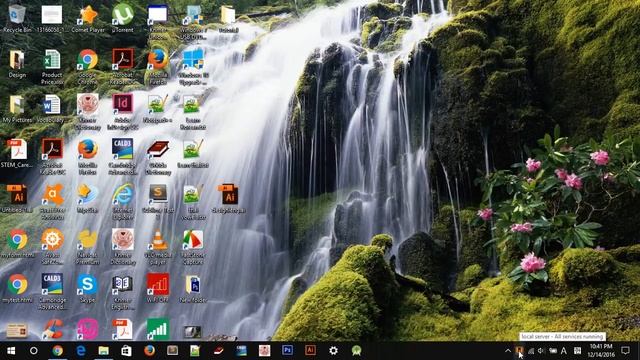Open the Recycle Bin desktop icon
Viewport: 640px width, 360px height.
[x=17, y=18]
